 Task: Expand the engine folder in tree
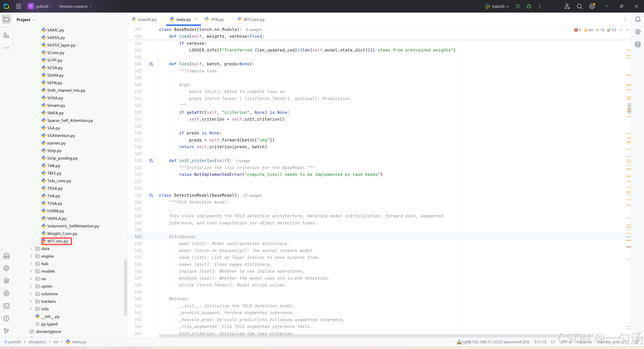click(31, 256)
